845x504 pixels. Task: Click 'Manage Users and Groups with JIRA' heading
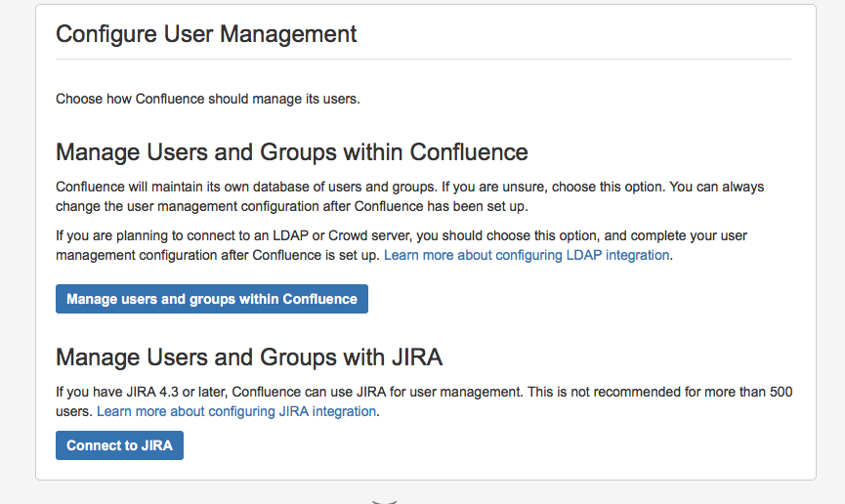249,357
